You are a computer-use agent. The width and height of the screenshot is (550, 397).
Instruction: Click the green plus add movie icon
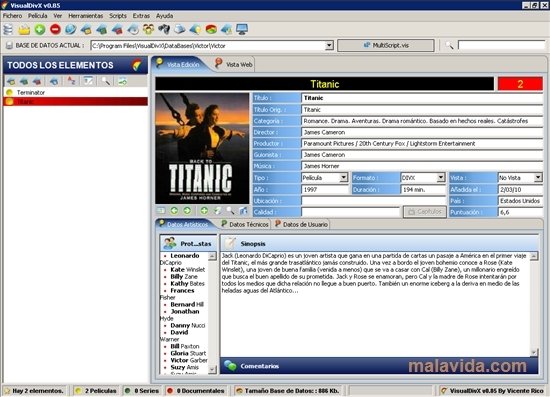40,29
